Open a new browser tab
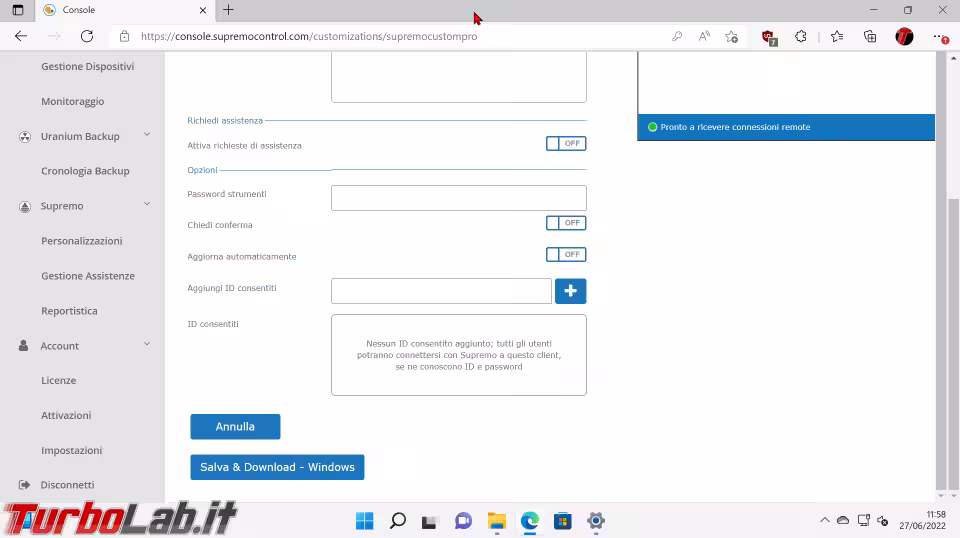The width and height of the screenshot is (960, 538). pyautogui.click(x=228, y=10)
